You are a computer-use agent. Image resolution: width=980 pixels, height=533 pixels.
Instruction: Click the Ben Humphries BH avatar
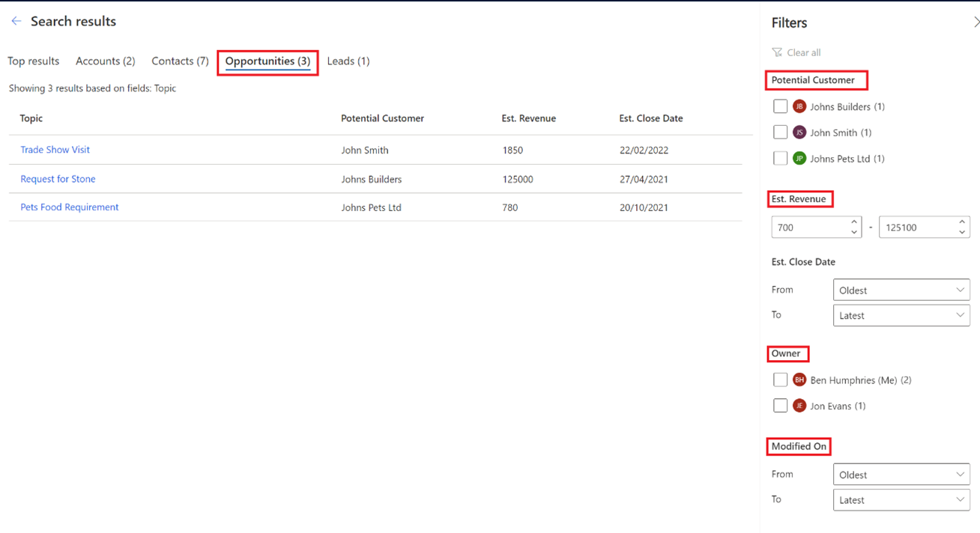click(799, 380)
